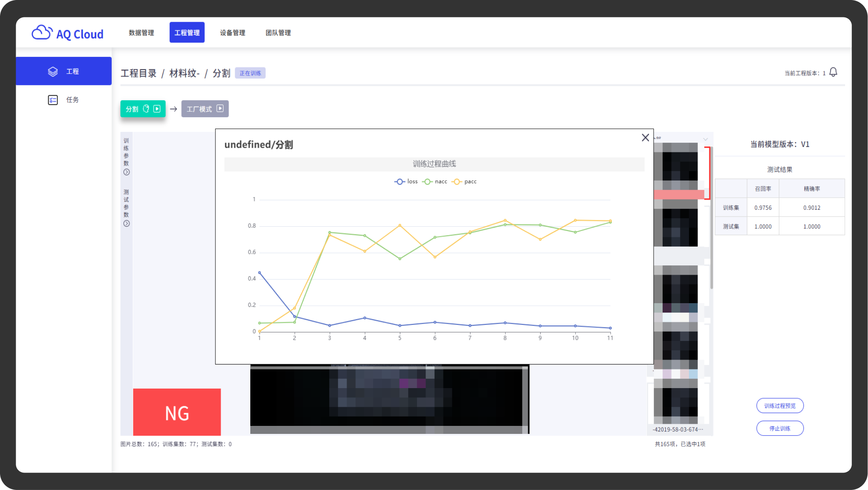Expand the 测试参数 panel arrow
Image resolution: width=868 pixels, height=490 pixels.
coord(126,223)
